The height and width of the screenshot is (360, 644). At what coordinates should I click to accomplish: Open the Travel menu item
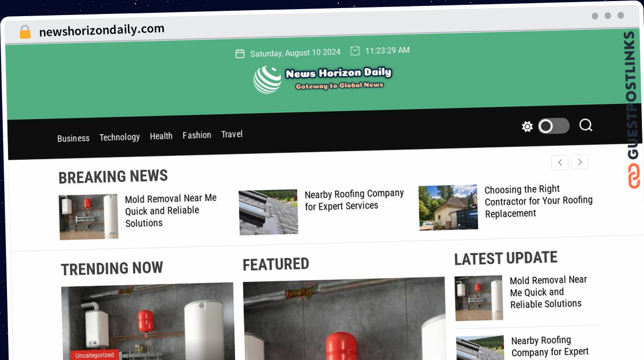(x=232, y=134)
